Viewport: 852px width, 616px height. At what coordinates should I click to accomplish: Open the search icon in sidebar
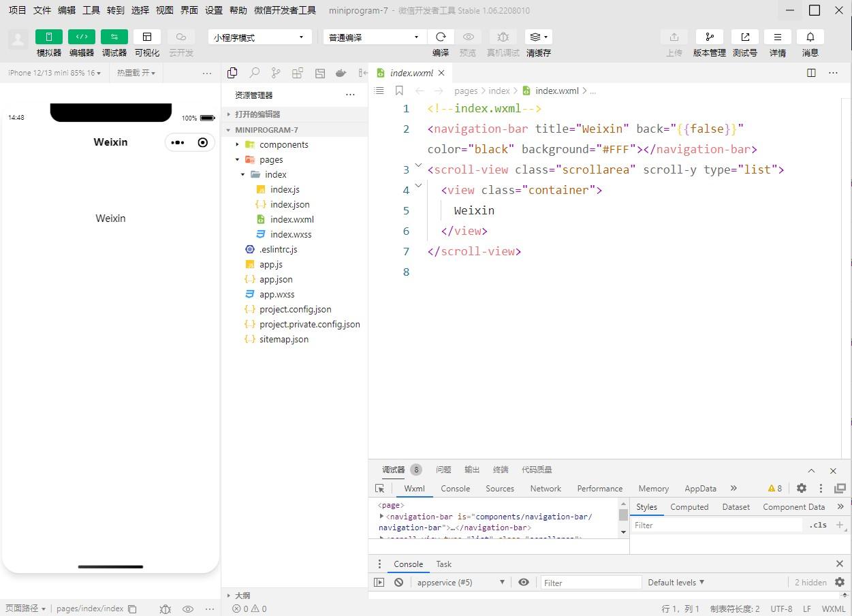click(254, 73)
